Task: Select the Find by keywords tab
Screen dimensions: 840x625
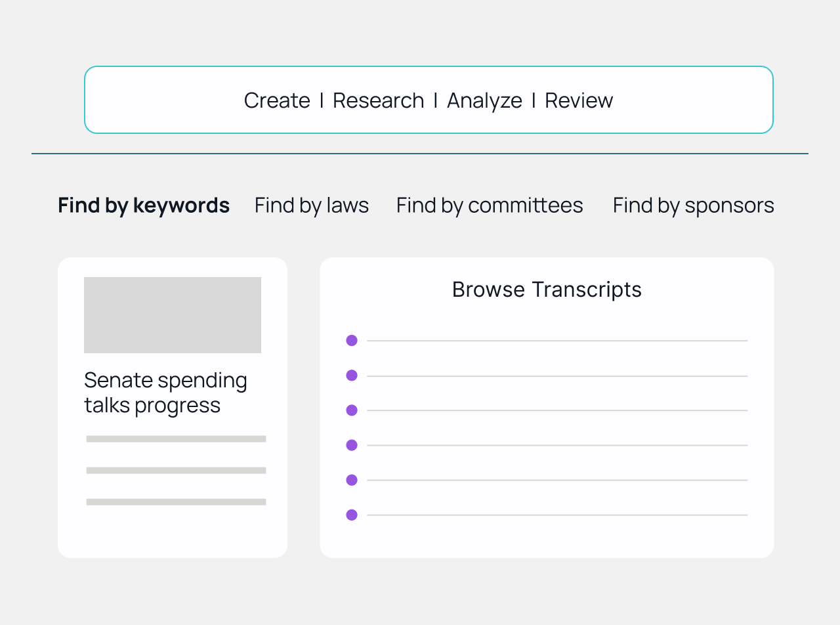Action: pyautogui.click(x=144, y=205)
